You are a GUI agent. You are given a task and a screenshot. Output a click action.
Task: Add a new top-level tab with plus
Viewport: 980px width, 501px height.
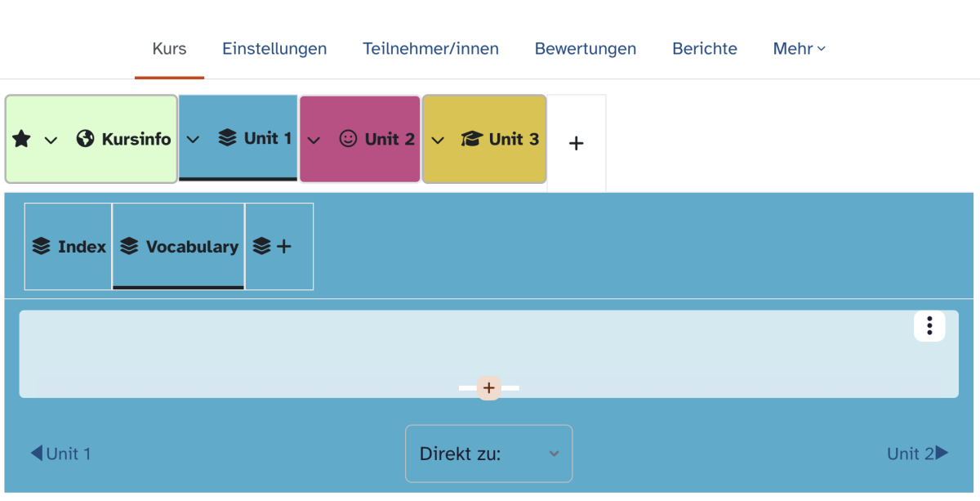click(x=576, y=143)
